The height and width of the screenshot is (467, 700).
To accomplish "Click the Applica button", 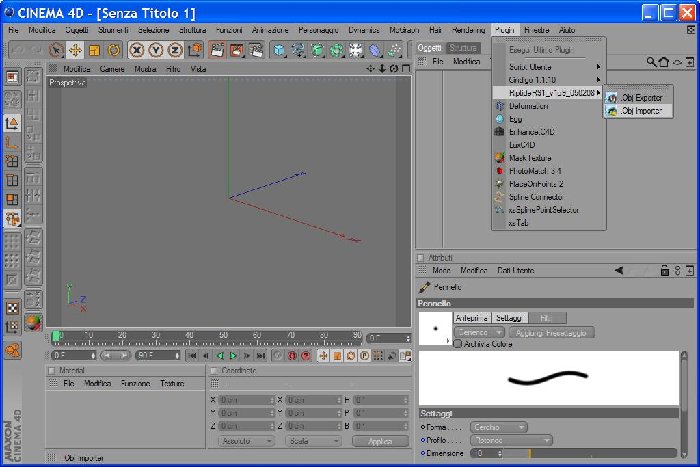I will (380, 441).
